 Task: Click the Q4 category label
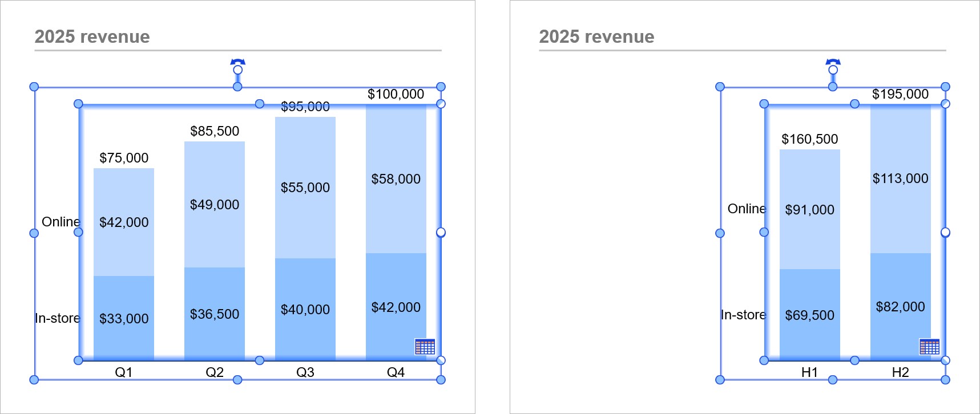tap(396, 372)
